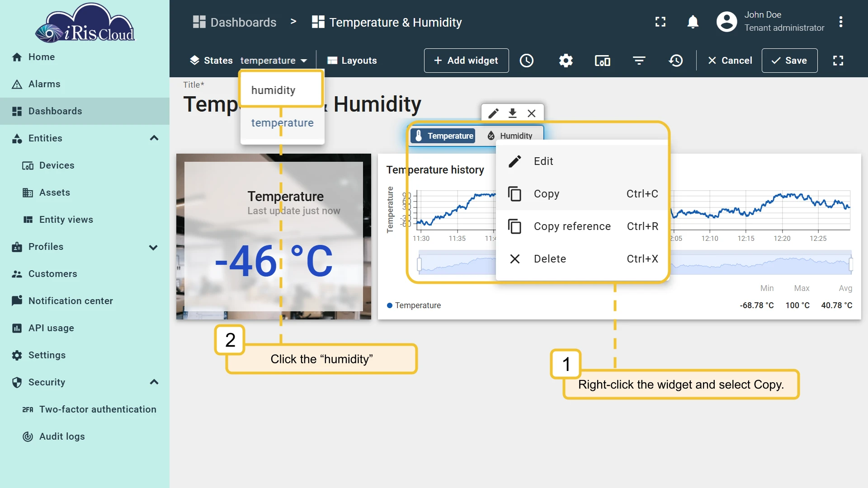The width and height of the screenshot is (868, 488).
Task: Switch to the Temperature toggle
Action: (443, 136)
